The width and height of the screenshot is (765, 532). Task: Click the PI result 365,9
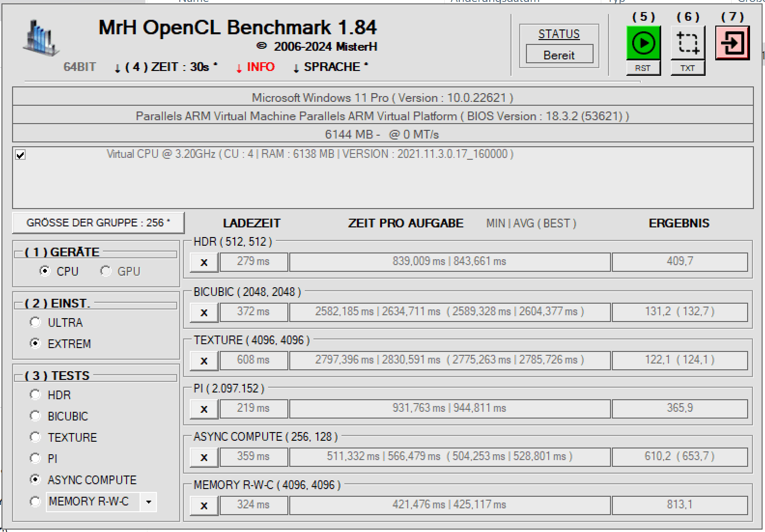click(x=680, y=408)
